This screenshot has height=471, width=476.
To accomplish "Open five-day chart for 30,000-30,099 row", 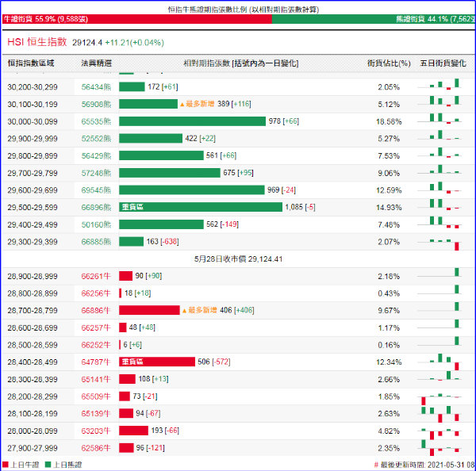I will click(x=440, y=118).
